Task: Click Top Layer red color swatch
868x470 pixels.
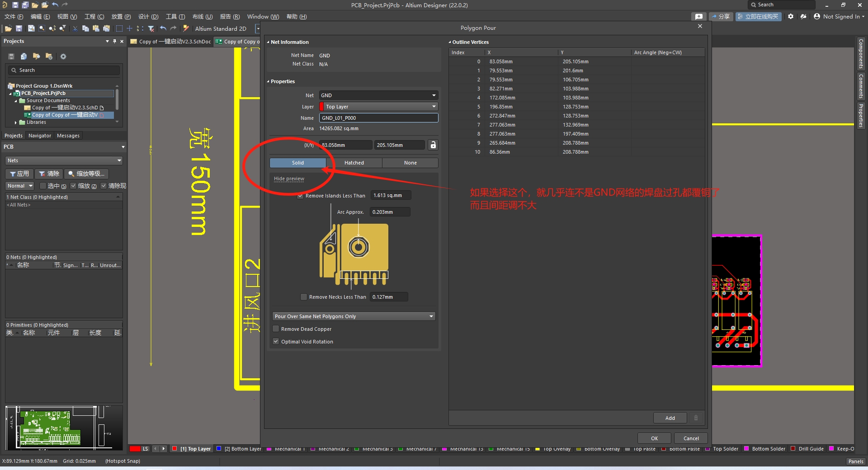Action: [x=175, y=449]
